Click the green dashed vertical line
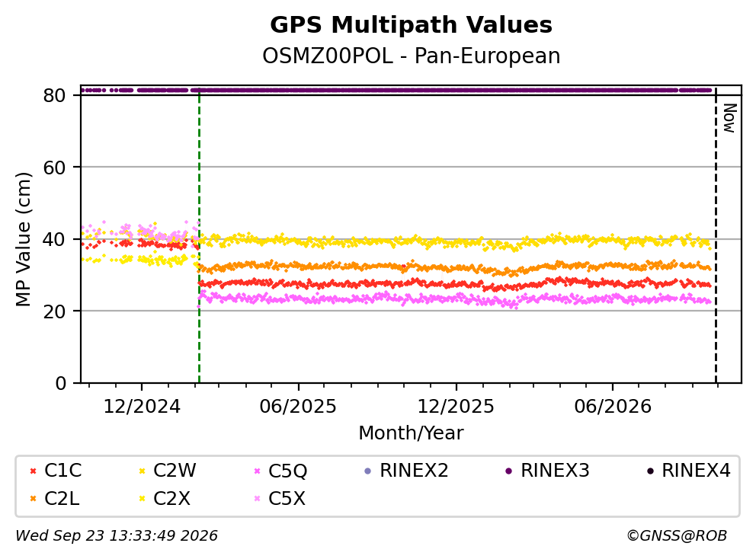 tap(199, 236)
